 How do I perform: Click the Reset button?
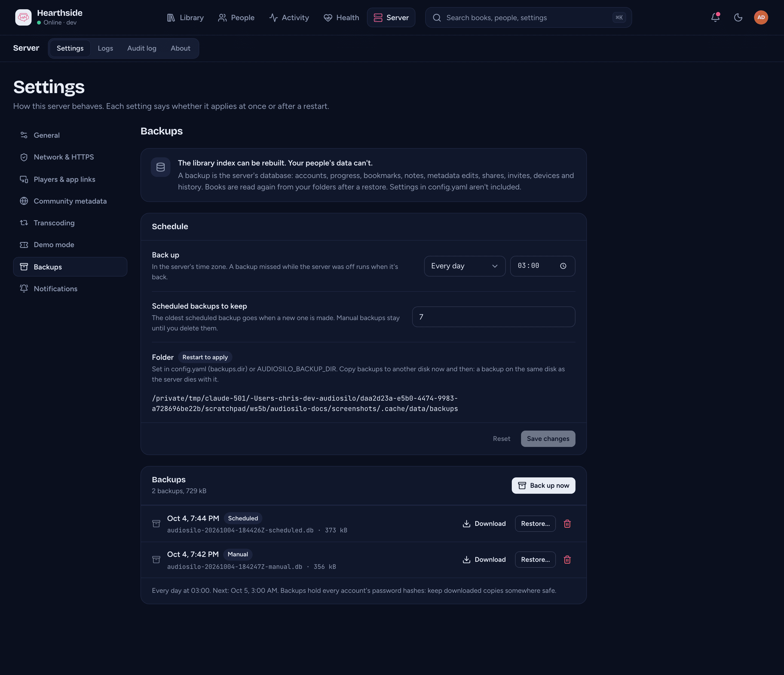pos(501,438)
